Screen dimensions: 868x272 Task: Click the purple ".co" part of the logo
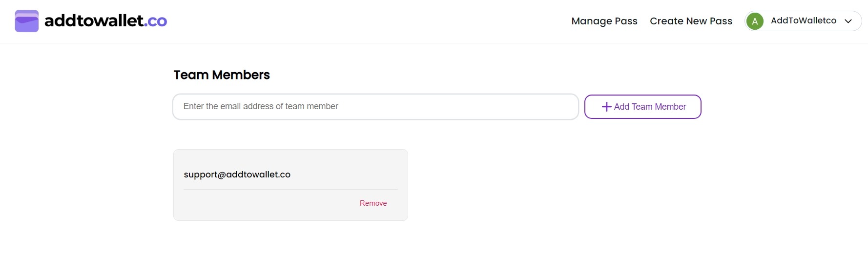click(155, 21)
